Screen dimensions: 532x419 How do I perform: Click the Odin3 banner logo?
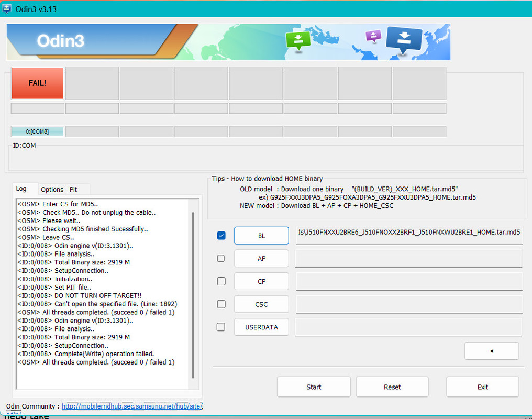[x=60, y=41]
